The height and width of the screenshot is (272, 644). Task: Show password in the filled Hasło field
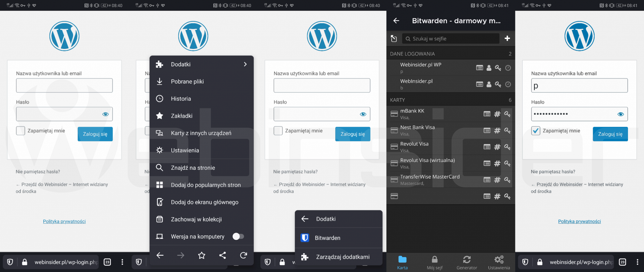[x=620, y=114]
